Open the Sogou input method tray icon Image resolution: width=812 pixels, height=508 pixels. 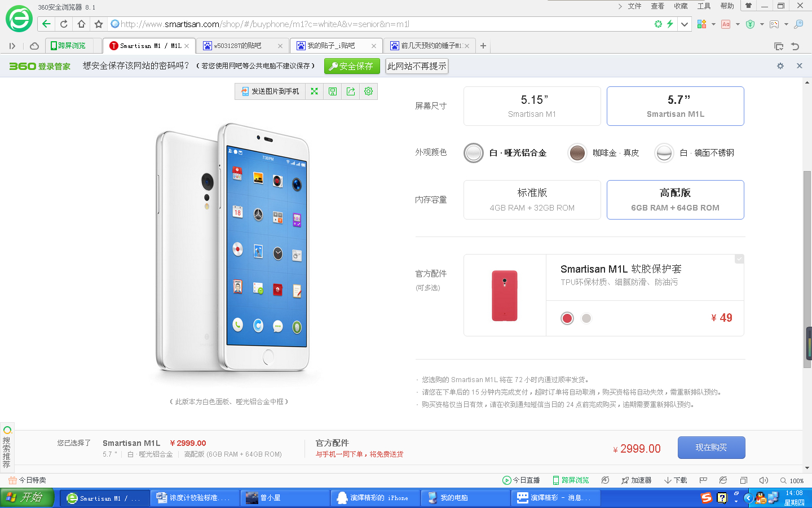coord(707,497)
